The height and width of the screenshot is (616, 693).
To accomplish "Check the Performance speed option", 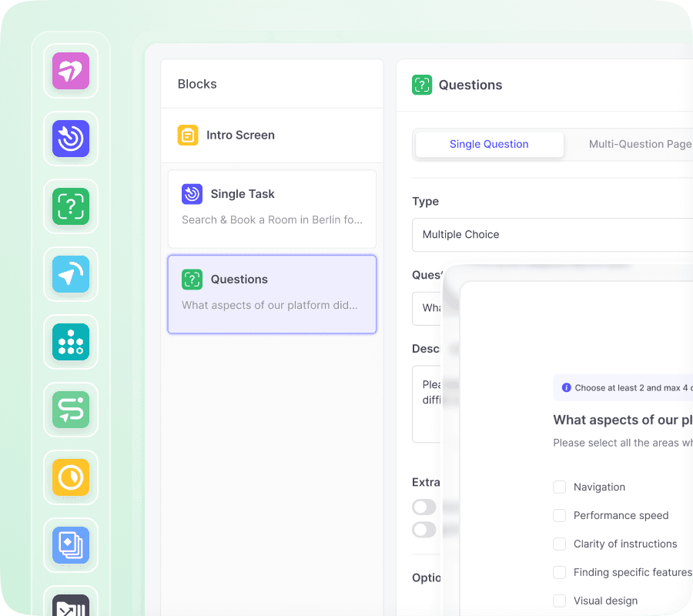I will pos(560,515).
